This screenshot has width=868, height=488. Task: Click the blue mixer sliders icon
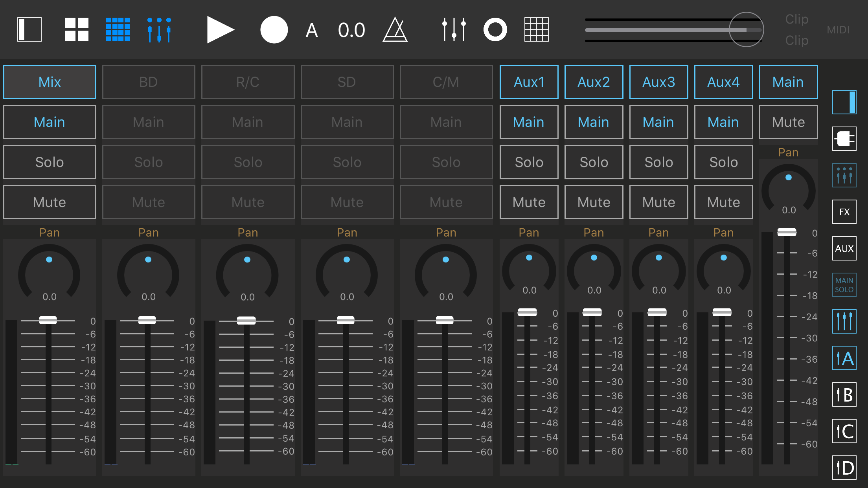[x=159, y=29]
